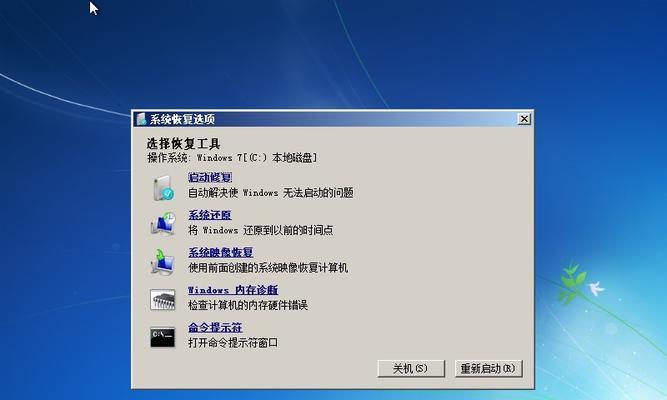Click the operating system line 操作系统: Windows 7
This screenshot has width=667, height=400.
point(232,158)
